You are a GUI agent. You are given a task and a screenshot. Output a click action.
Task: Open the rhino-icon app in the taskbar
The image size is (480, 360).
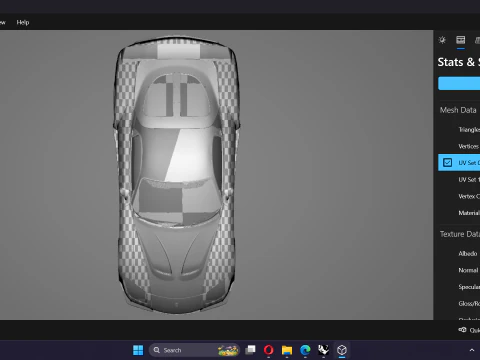pos(323,350)
